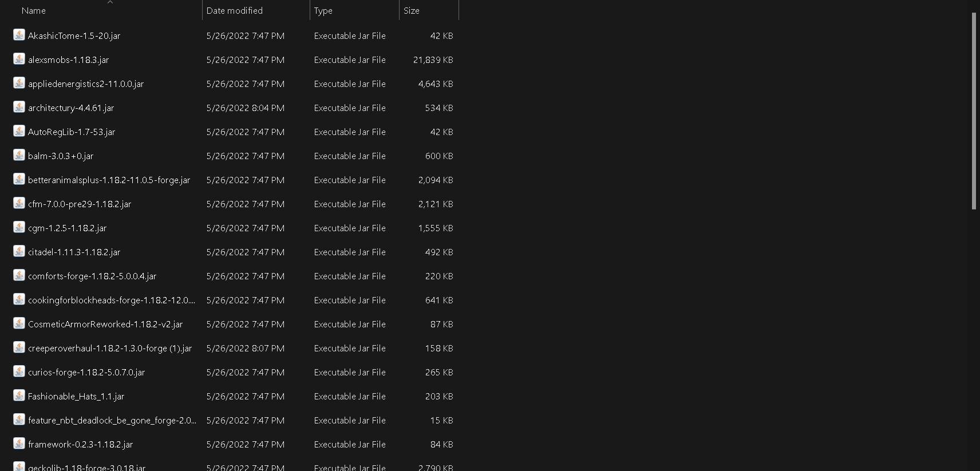This screenshot has height=471, width=980.
Task: Sort the list by Type column
Action: pos(354,10)
